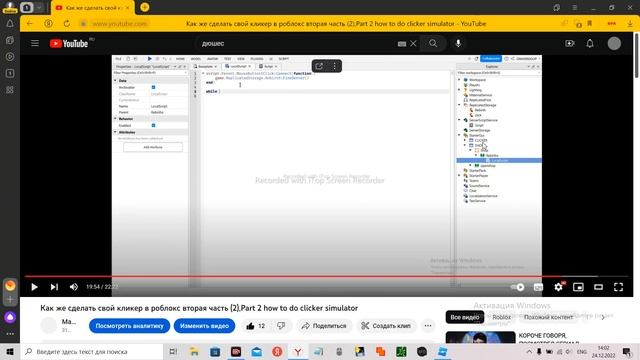Image resolution: width=640 pixels, height=360 pixels.
Task: Focus the YouTube search box
Action: pyautogui.click(x=298, y=43)
